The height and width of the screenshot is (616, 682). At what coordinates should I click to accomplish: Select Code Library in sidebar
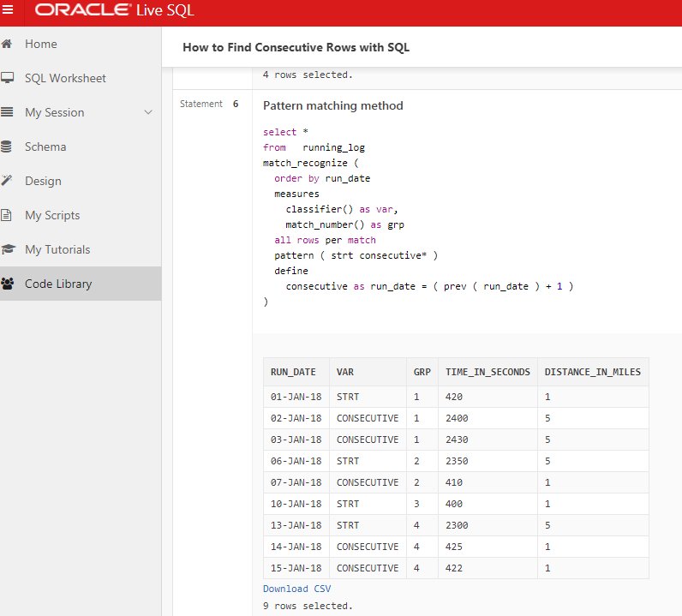[81, 284]
